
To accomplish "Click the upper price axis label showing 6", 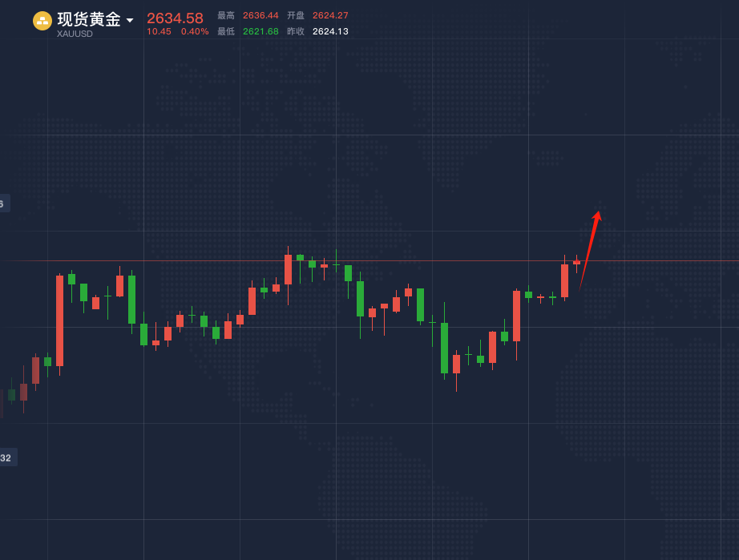I will coord(3,203).
